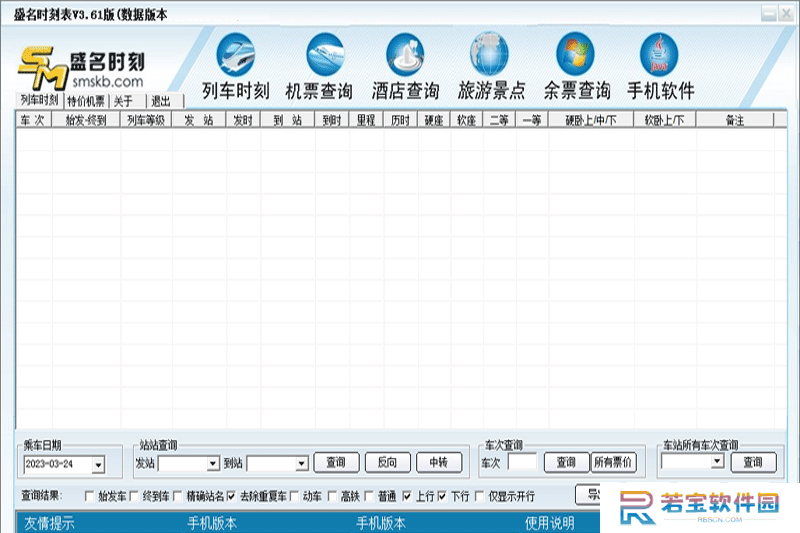
Task: Sort by the 发时 column header
Action: coord(243,120)
